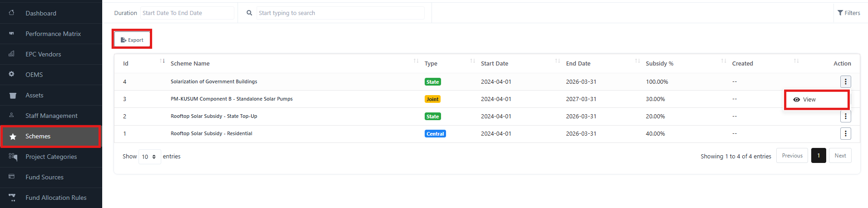Go to Performance Matrix page
This screenshot has height=208, width=868.
[53, 34]
